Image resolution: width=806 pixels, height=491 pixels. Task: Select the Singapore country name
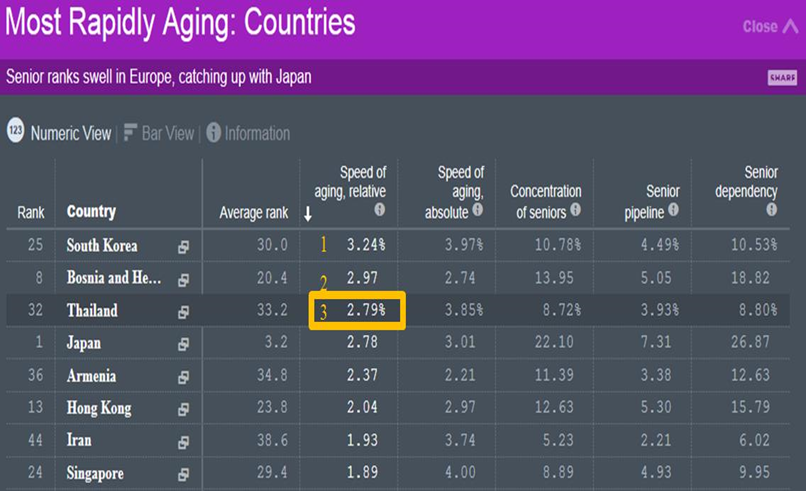95,473
